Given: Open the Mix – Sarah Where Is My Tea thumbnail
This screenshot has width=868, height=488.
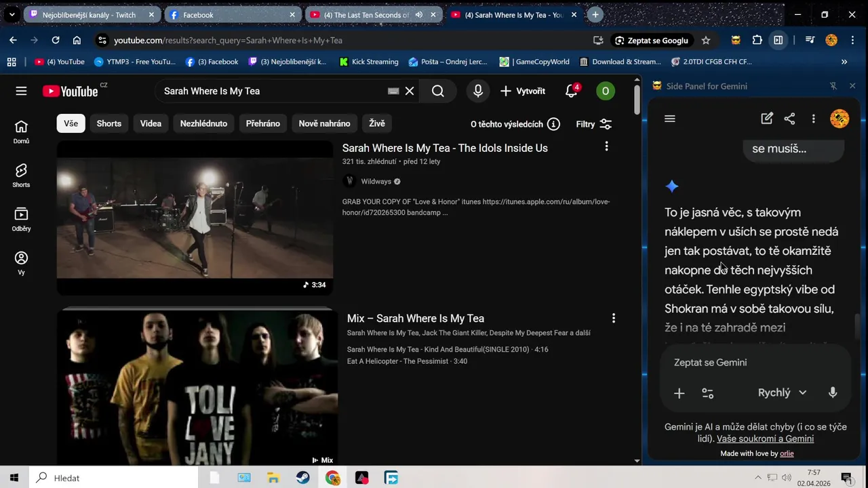Looking at the screenshot, I should tap(197, 389).
